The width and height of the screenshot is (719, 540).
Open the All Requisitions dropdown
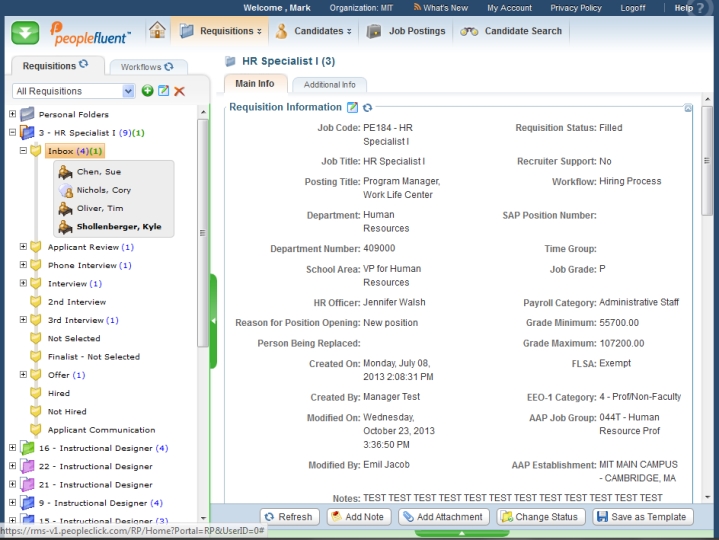coord(128,91)
